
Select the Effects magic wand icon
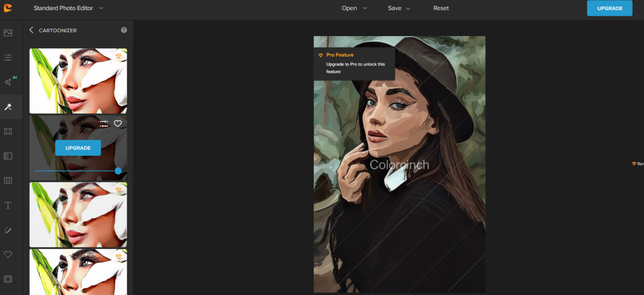pyautogui.click(x=8, y=107)
